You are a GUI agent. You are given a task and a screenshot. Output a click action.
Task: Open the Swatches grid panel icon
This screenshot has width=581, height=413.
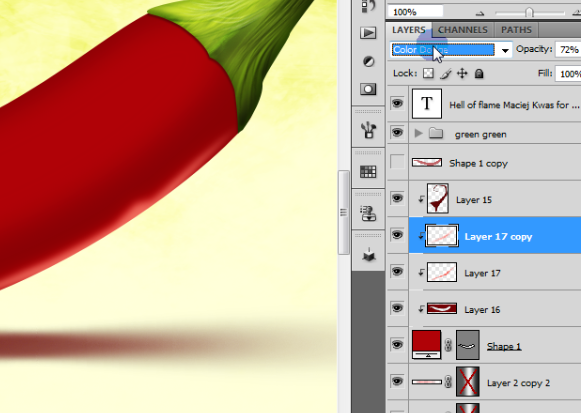point(368,171)
